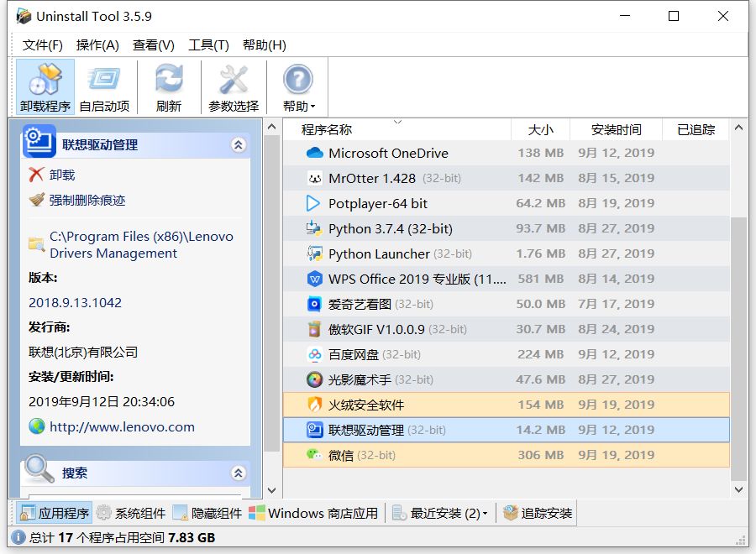
Task: Select the Python Launcher icon
Action: tap(314, 253)
